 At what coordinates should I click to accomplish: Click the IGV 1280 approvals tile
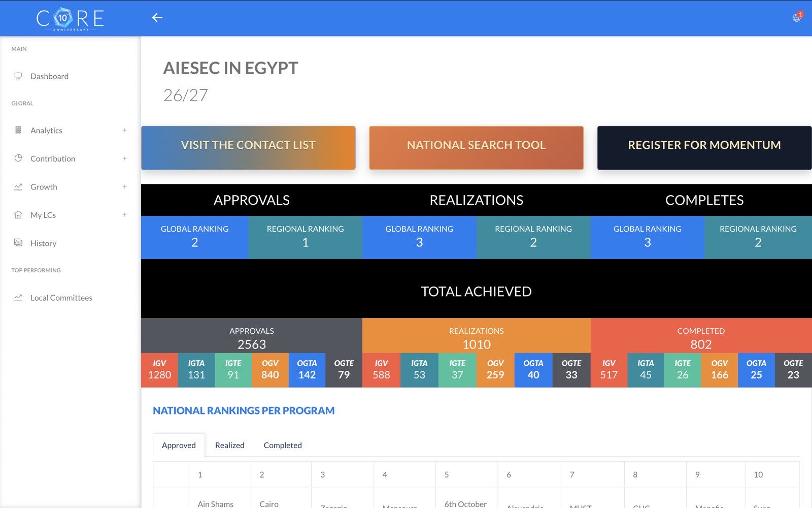tap(159, 370)
